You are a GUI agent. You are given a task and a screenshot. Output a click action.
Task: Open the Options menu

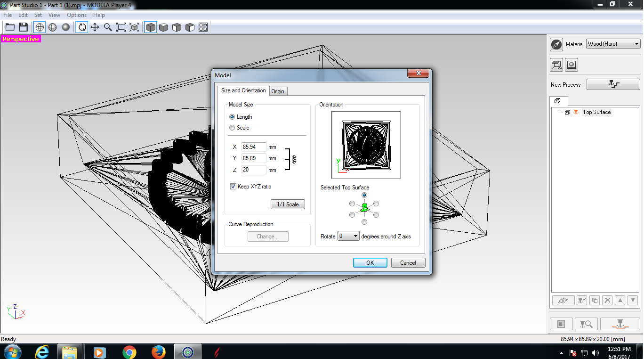pos(77,15)
